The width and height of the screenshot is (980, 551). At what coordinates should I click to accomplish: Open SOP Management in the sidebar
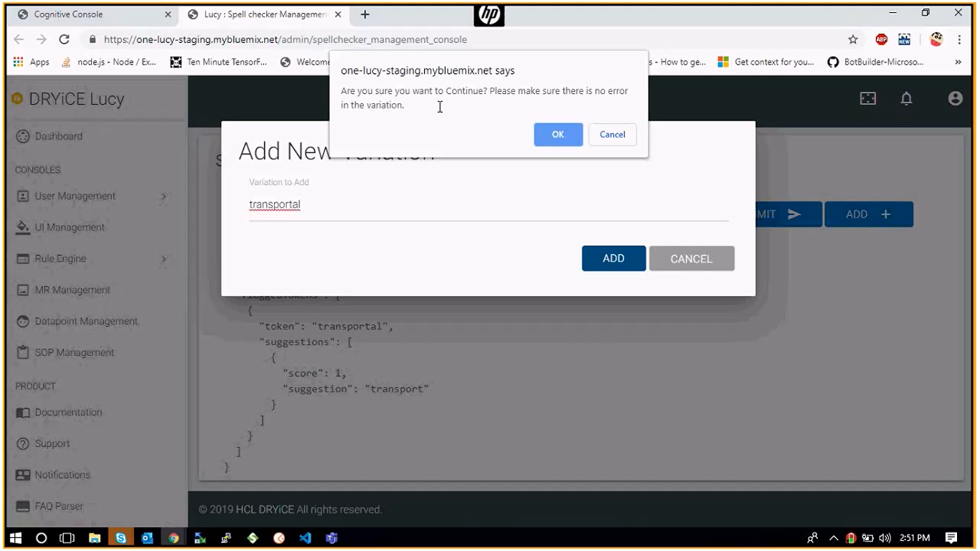click(75, 352)
